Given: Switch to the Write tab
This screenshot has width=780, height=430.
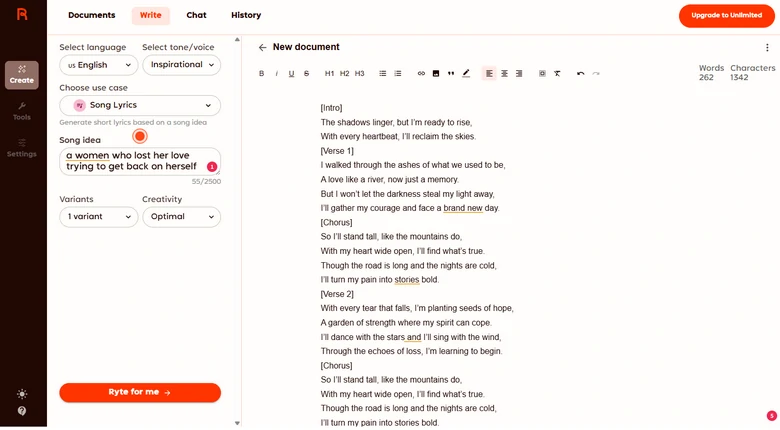Looking at the screenshot, I should (x=150, y=15).
